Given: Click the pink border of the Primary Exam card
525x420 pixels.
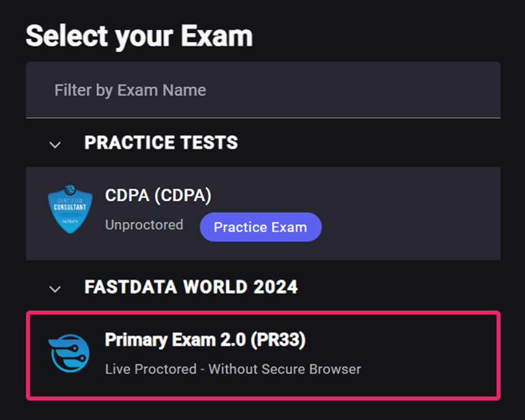Looking at the screenshot, I should [x=263, y=313].
